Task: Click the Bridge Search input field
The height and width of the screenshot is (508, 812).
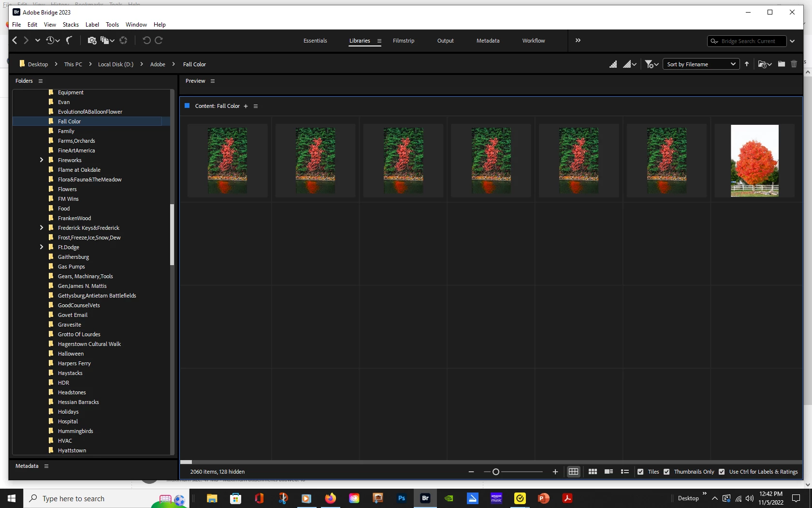Action: point(747,41)
